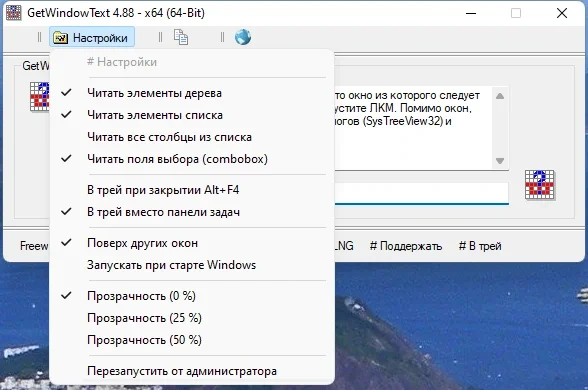The image size is (588, 390).
Task: Enable Запускать при старте Windows
Action: pyautogui.click(x=192, y=265)
